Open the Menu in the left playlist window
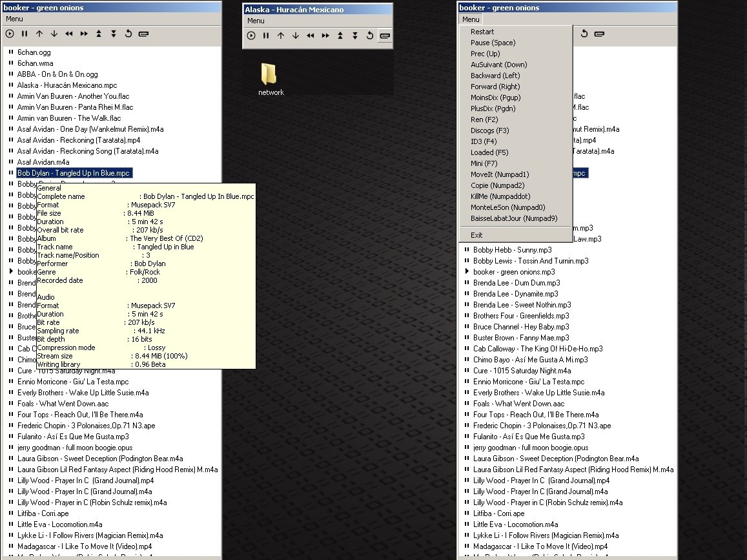The image size is (747, 560). pos(14,19)
